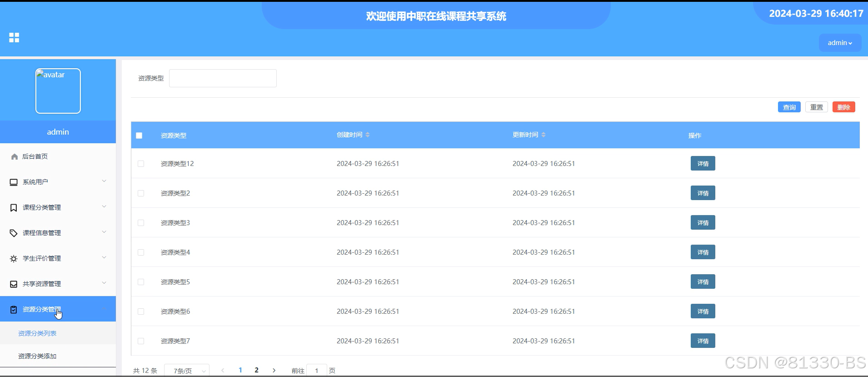Check the row for 资源类型6
Viewport: 868px width, 377px height.
pos(141,312)
